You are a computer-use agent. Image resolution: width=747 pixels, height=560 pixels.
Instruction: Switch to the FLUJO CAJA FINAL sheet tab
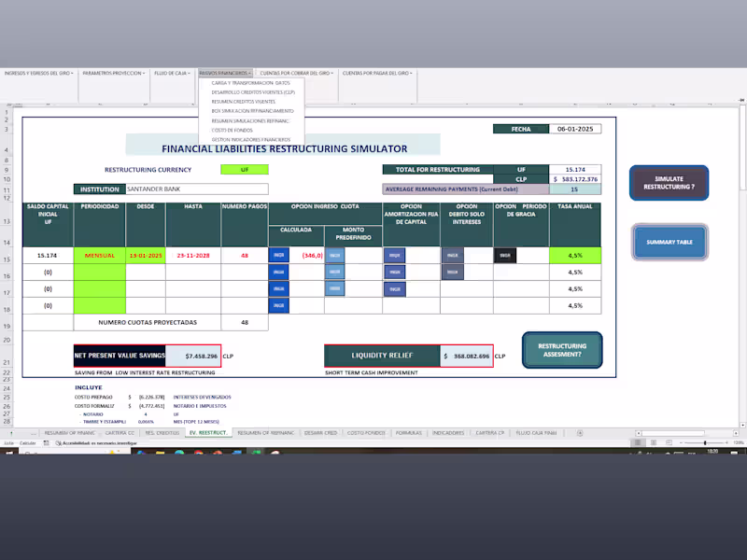click(x=536, y=433)
